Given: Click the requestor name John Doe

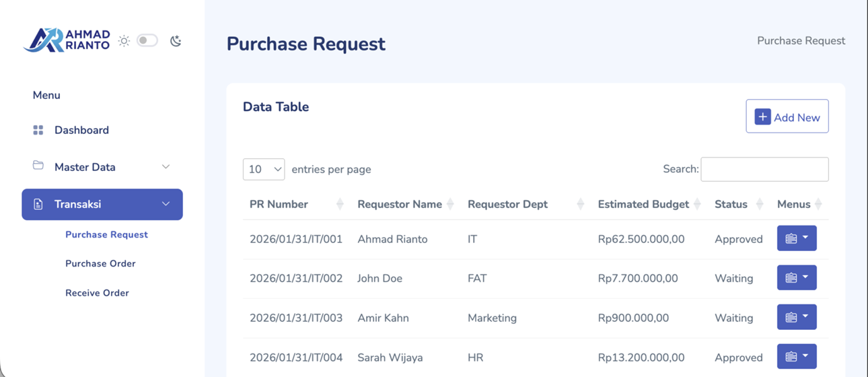Looking at the screenshot, I should pos(379,278).
